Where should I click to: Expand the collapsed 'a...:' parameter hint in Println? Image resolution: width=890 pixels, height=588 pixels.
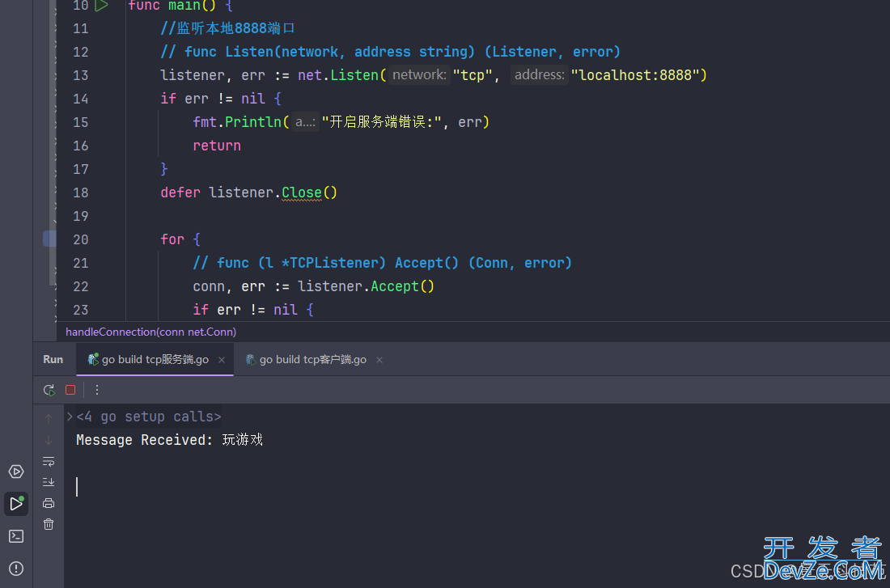pos(305,122)
